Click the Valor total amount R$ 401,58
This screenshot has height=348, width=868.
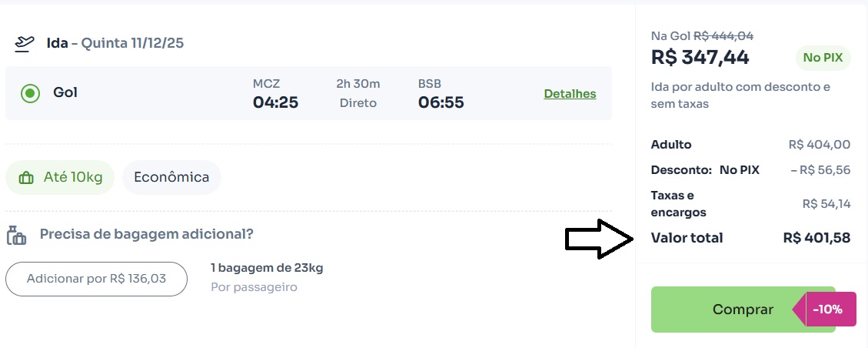coord(816,238)
